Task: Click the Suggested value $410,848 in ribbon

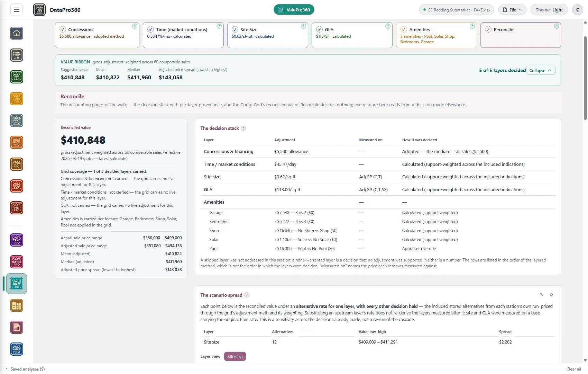Action: 73,78
